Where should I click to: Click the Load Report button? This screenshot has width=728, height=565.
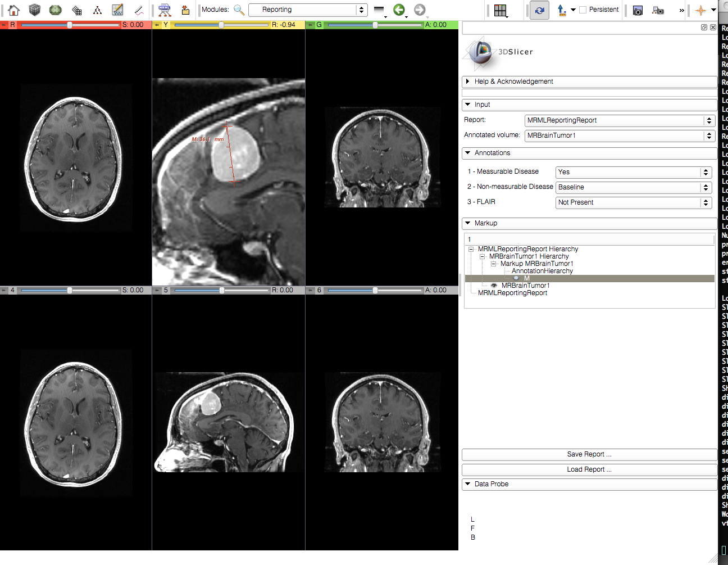[x=589, y=469]
